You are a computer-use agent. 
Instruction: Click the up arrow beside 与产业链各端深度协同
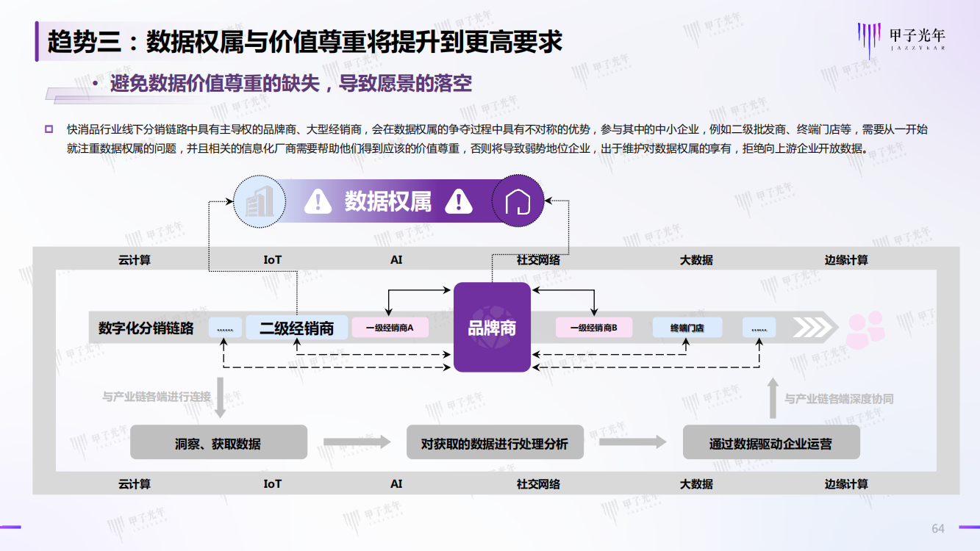tap(772, 397)
